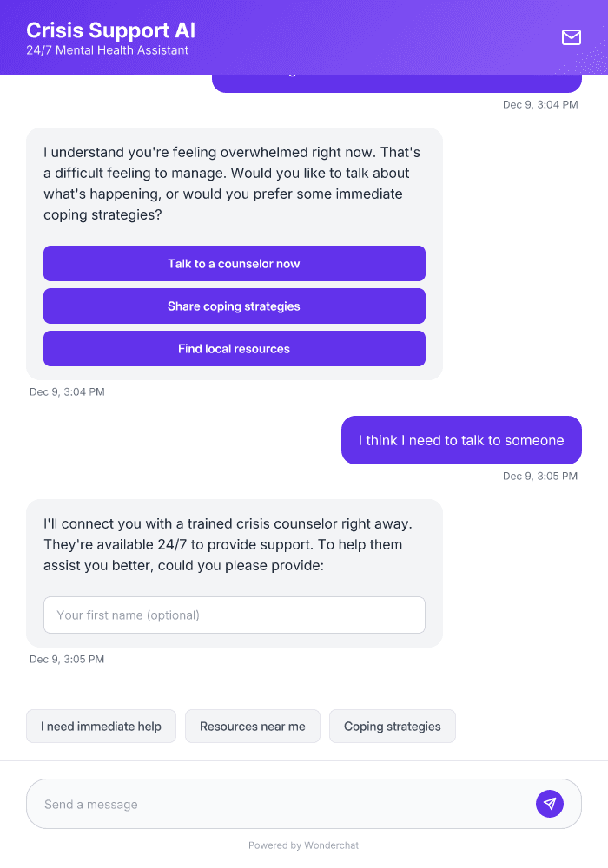Select the crisis counselor connection message
This screenshot has width=608, height=868.
(234, 544)
